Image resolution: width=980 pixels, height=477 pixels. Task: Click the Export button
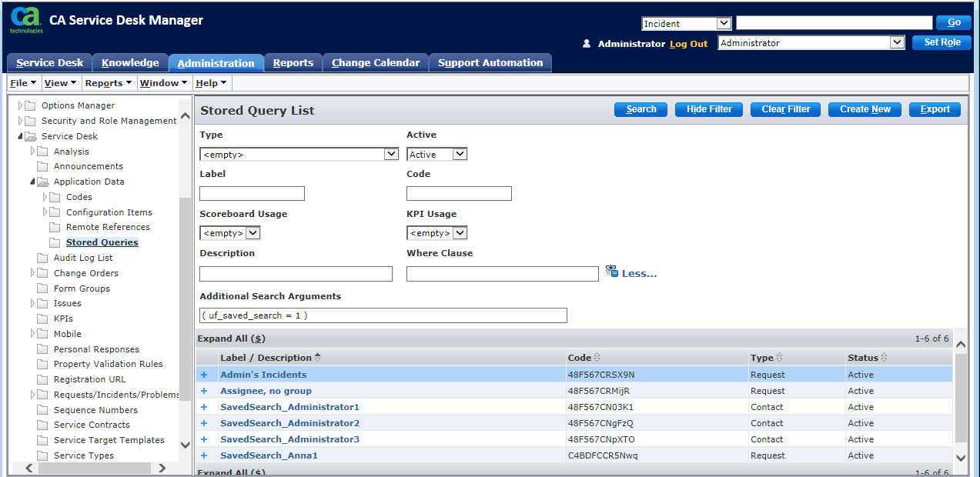point(935,109)
